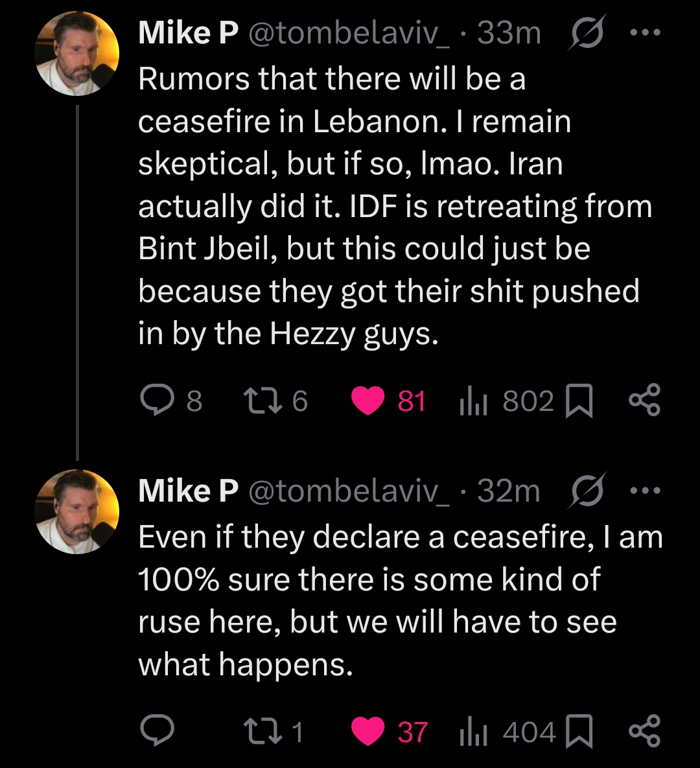This screenshot has height=768, width=700.
Task: Open Mike P's avatar on first tweet
Action: [x=77, y=53]
